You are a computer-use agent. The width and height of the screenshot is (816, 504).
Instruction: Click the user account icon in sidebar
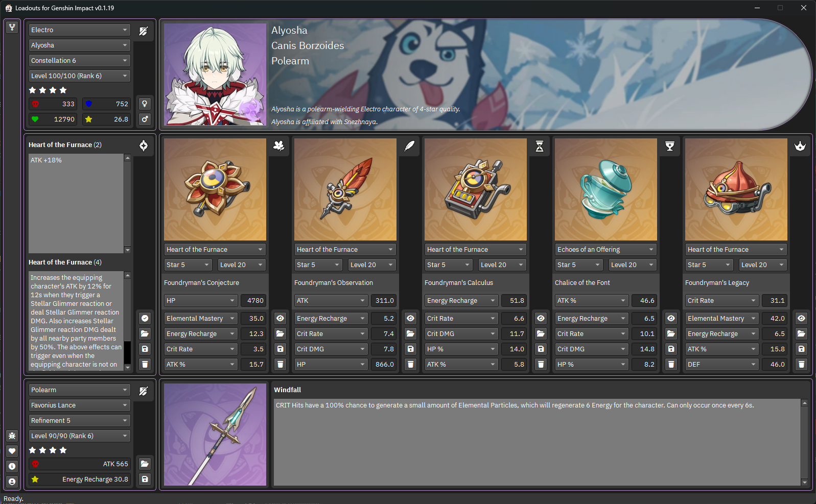(12, 482)
